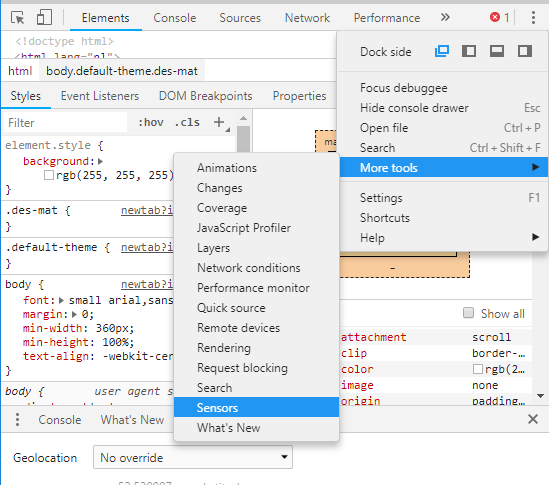Open Shortcuts from the menu
The height and width of the screenshot is (485, 549).
[x=443, y=217]
